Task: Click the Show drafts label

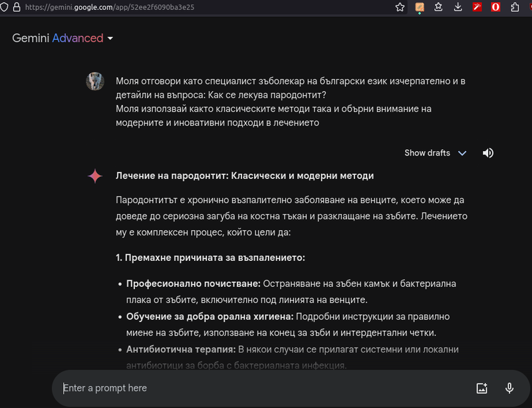Action: pos(427,153)
